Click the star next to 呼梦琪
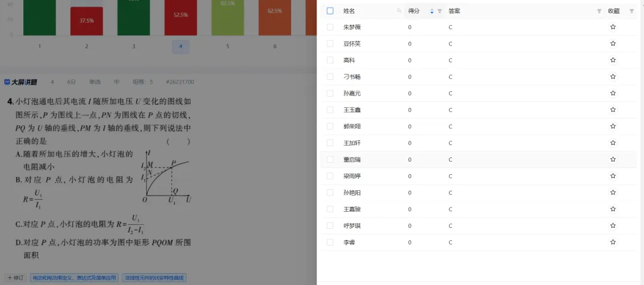 [613, 226]
